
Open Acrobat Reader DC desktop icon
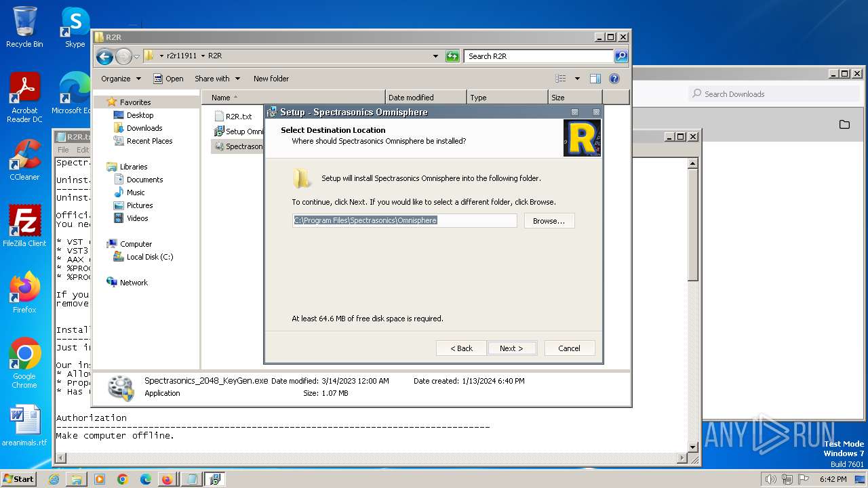(24, 98)
